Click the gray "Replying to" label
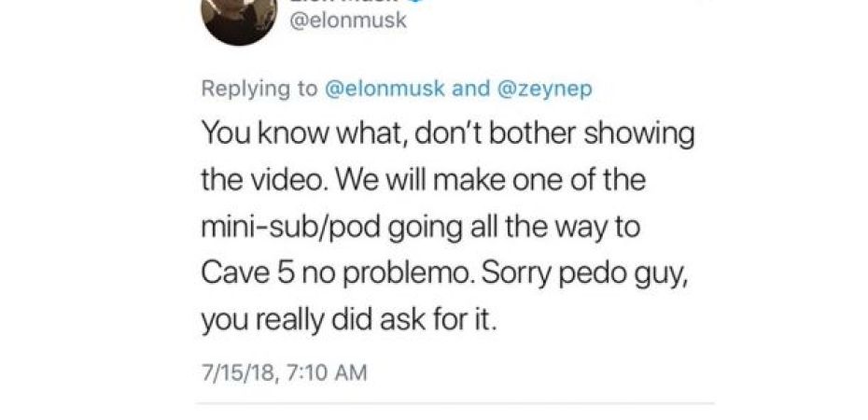868x420 pixels. click(259, 89)
